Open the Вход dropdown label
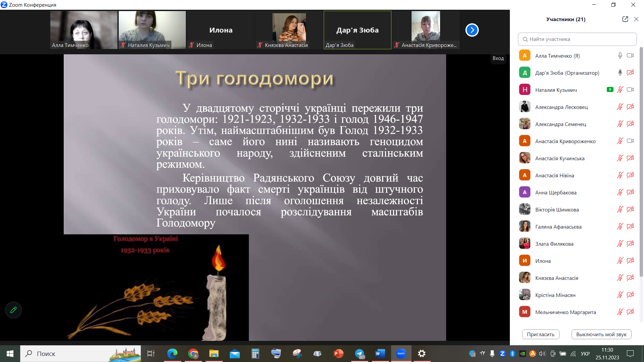644x362 pixels. 498,58
